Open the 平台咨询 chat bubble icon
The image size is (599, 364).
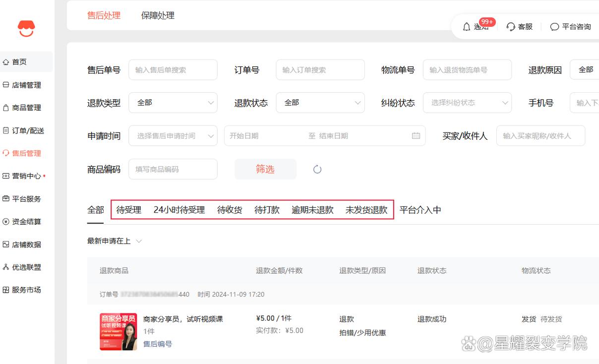554,27
